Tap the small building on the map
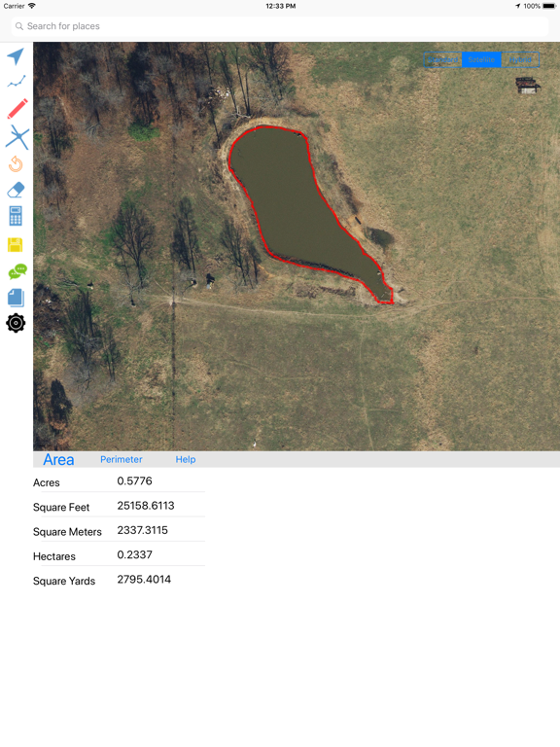The width and height of the screenshot is (560, 747). [x=528, y=85]
